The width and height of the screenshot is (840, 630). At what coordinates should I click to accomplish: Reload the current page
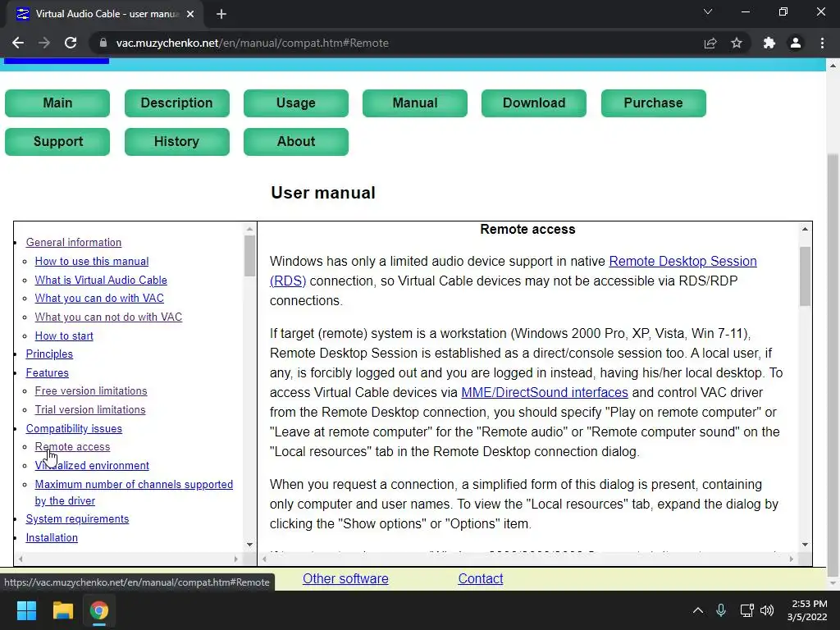click(x=71, y=43)
